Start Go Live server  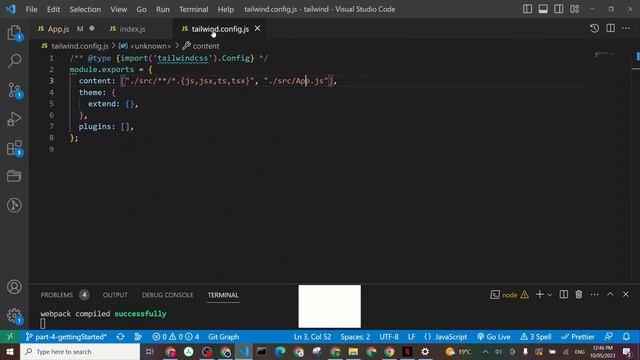point(494,337)
